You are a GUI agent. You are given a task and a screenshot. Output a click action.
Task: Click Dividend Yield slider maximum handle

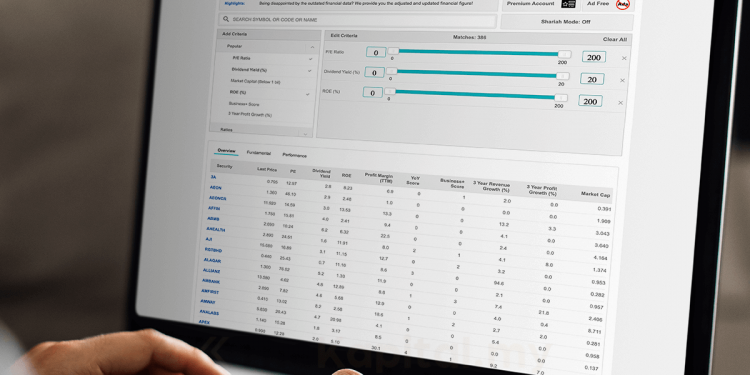pyautogui.click(x=563, y=76)
